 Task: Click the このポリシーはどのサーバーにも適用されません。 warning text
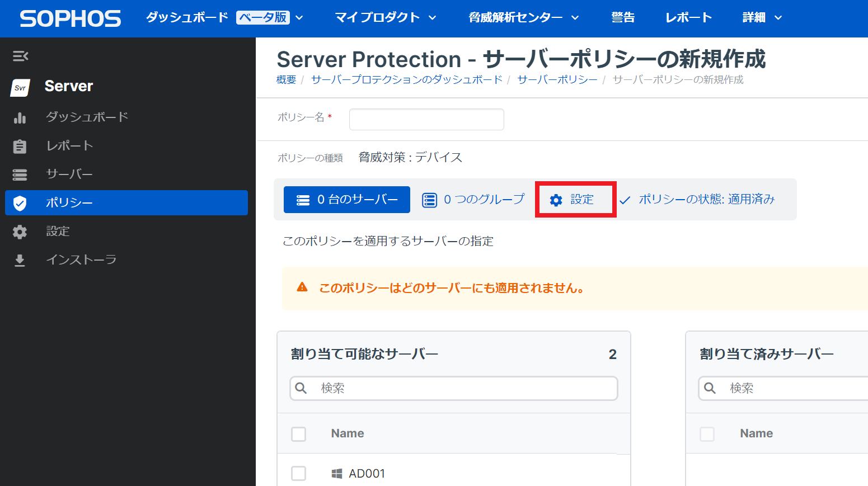click(x=452, y=288)
